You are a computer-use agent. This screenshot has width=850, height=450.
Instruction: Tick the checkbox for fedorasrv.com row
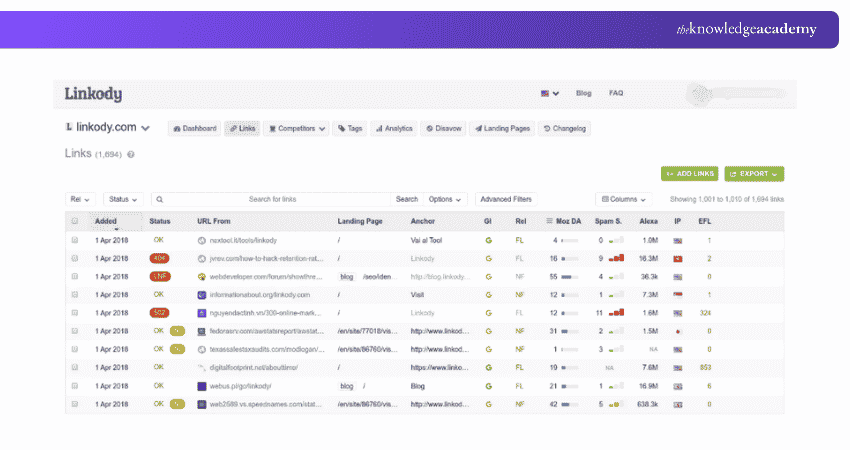(75, 331)
